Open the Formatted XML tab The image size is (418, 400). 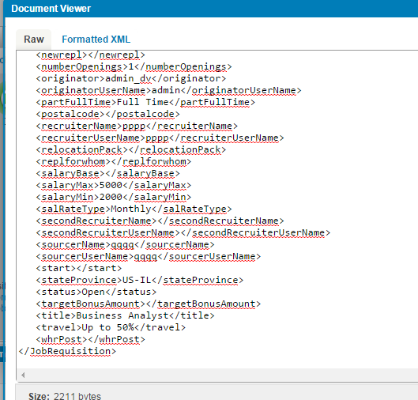click(96, 39)
